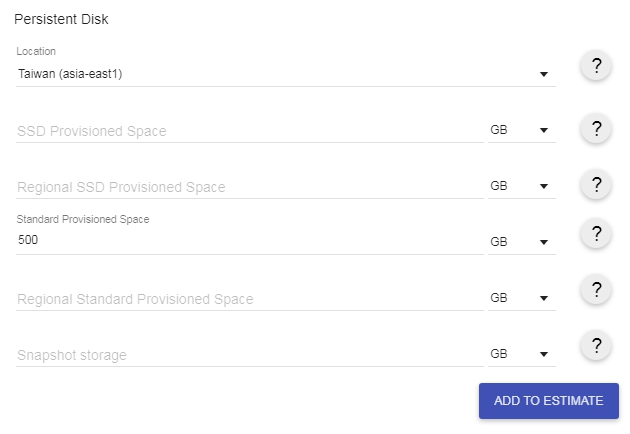This screenshot has width=630, height=434.
Task: Click into the Snapshot storage field
Action: click(249, 355)
